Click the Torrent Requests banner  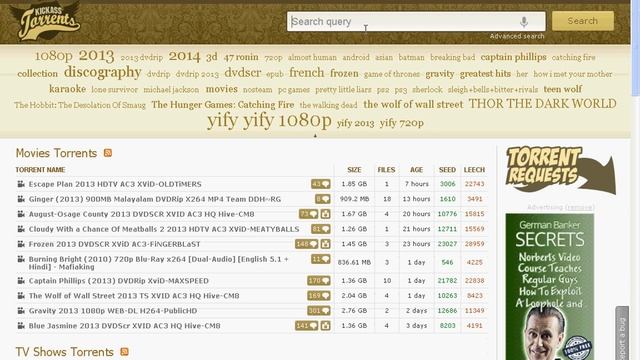[560, 170]
